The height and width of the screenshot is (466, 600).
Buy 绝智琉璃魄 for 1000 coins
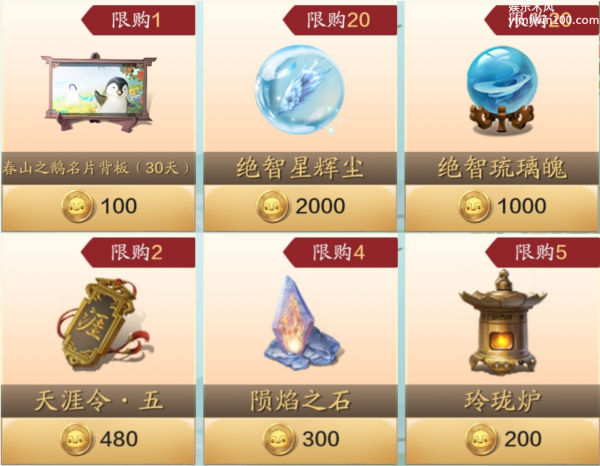(x=502, y=208)
